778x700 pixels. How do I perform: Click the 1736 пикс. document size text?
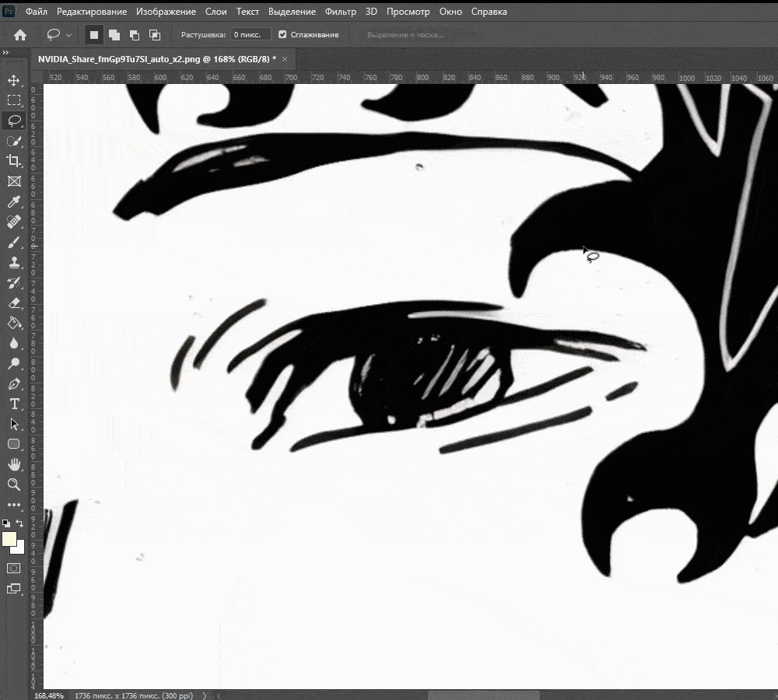134,695
